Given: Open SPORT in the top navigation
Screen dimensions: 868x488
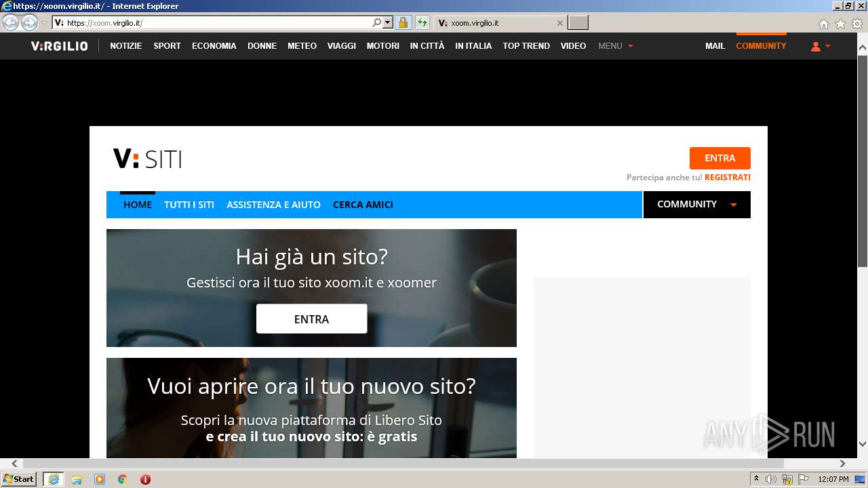Looking at the screenshot, I should [x=167, y=46].
